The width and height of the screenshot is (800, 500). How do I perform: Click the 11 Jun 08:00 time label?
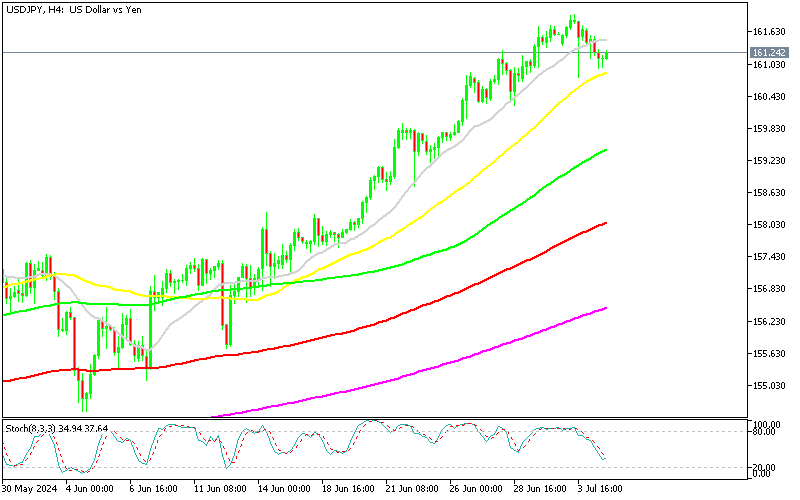coord(220,489)
